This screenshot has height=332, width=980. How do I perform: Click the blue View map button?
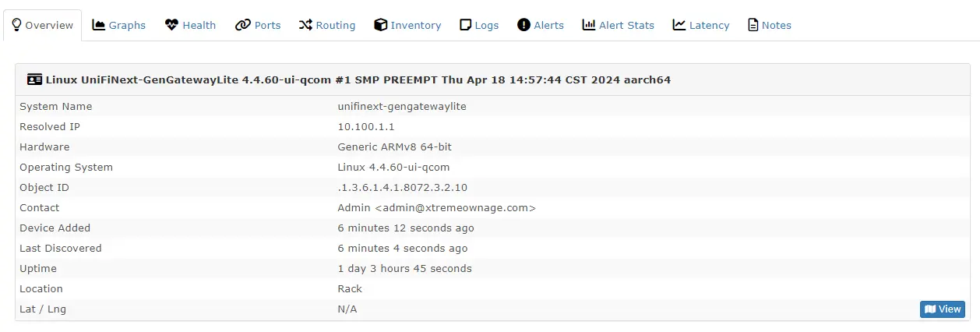[x=942, y=309]
